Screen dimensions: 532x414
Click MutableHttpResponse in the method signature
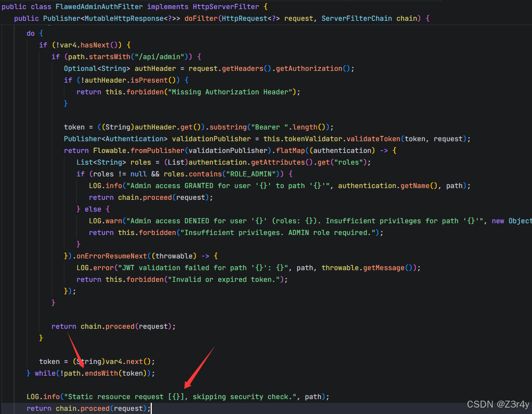point(124,18)
